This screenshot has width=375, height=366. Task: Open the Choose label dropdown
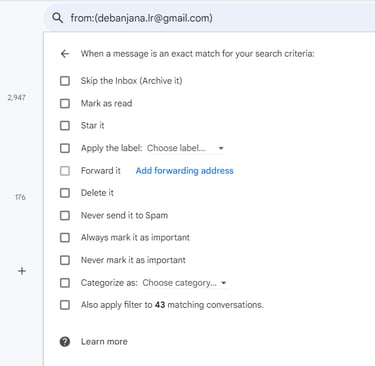coord(185,148)
